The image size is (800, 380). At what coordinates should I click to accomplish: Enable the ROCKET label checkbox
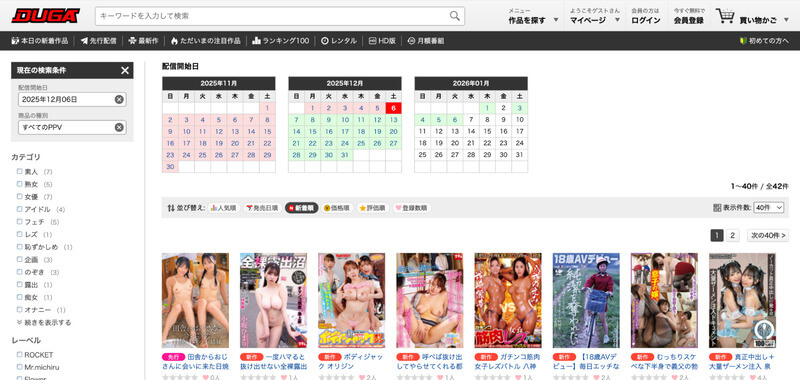click(19, 355)
